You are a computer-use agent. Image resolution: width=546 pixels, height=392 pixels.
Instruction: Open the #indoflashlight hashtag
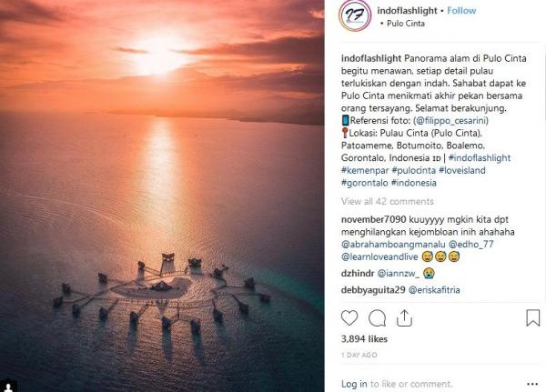pos(480,157)
